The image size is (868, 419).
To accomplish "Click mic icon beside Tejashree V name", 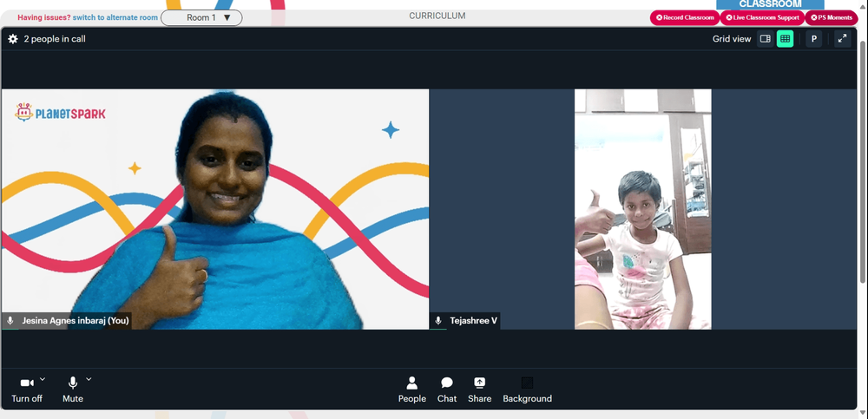I will click(437, 320).
